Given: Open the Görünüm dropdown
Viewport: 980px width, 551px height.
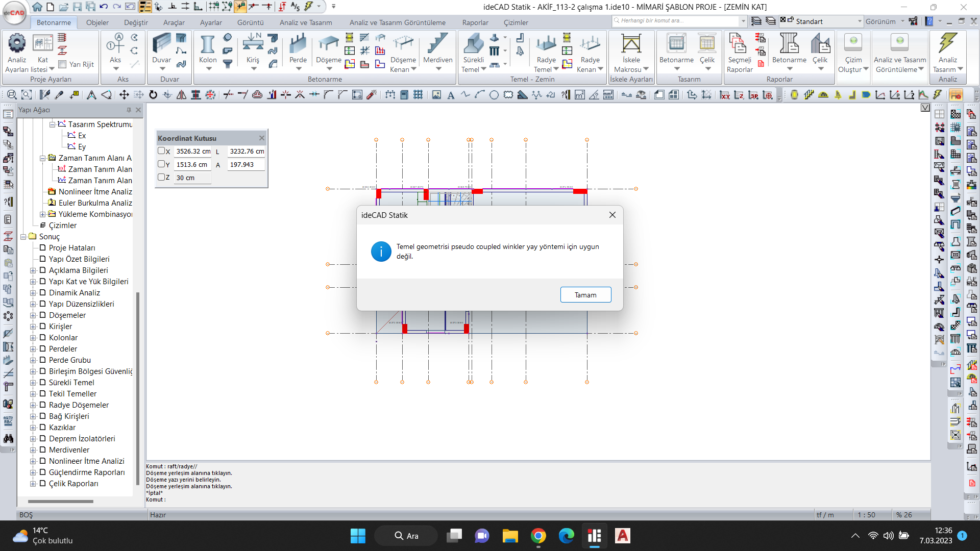Looking at the screenshot, I should click(x=902, y=21).
